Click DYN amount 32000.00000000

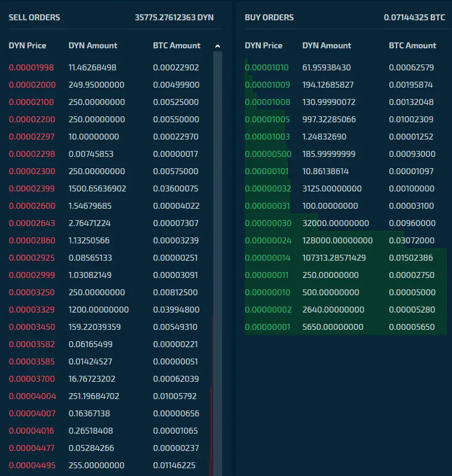336,223
